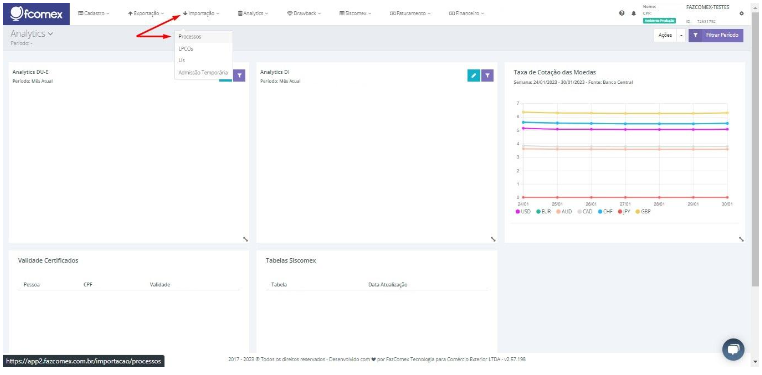762x375 pixels.
Task: Click the Filtrar Período button
Action: (x=716, y=35)
